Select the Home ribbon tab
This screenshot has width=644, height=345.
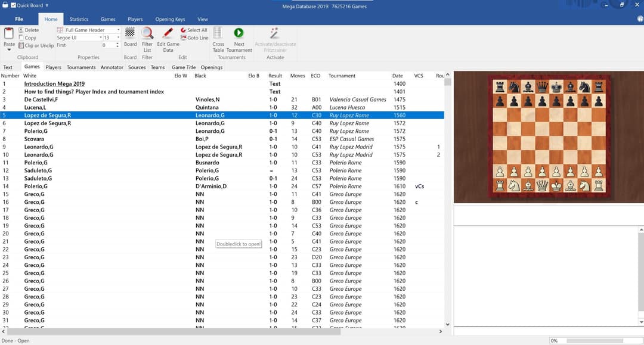51,19
